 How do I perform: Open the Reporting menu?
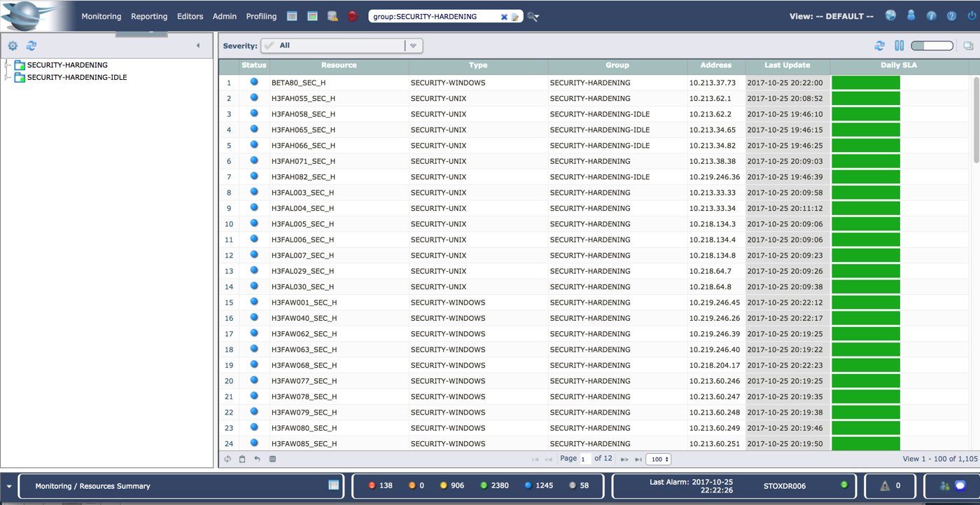click(149, 16)
